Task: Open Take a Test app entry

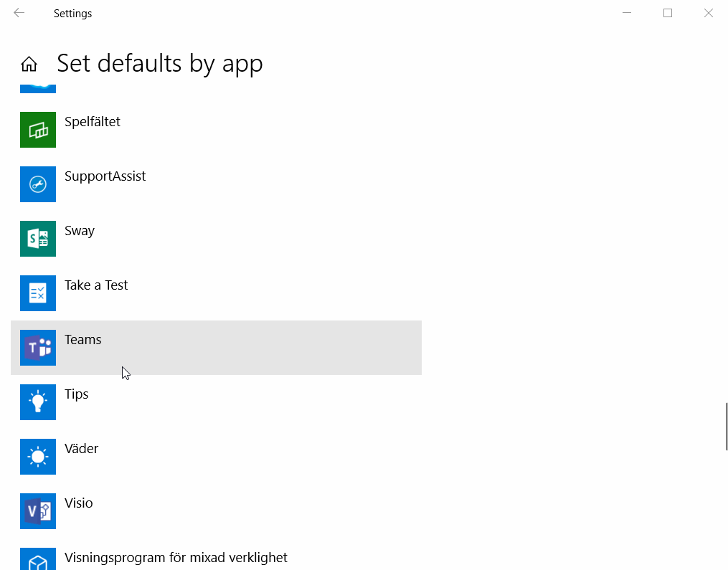Action: (x=216, y=293)
